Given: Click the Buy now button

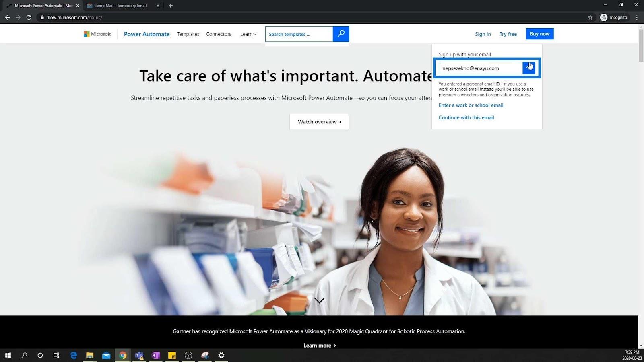Looking at the screenshot, I should [539, 34].
